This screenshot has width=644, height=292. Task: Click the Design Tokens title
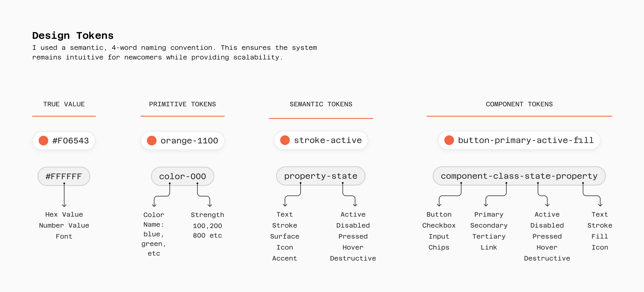(x=73, y=36)
